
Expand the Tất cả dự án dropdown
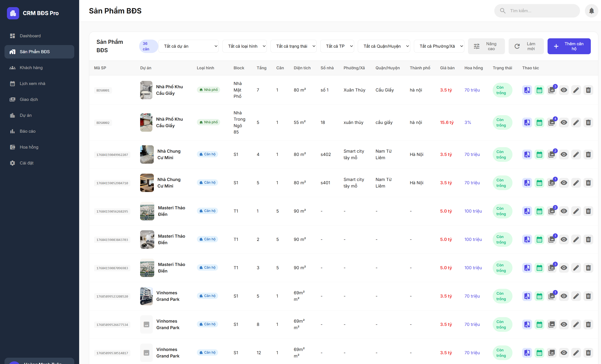tap(188, 46)
